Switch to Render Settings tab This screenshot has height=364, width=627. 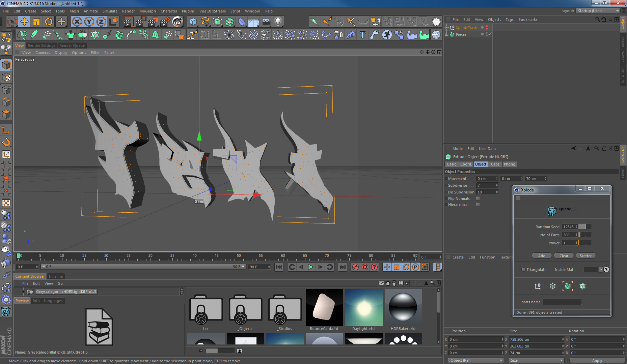[41, 45]
